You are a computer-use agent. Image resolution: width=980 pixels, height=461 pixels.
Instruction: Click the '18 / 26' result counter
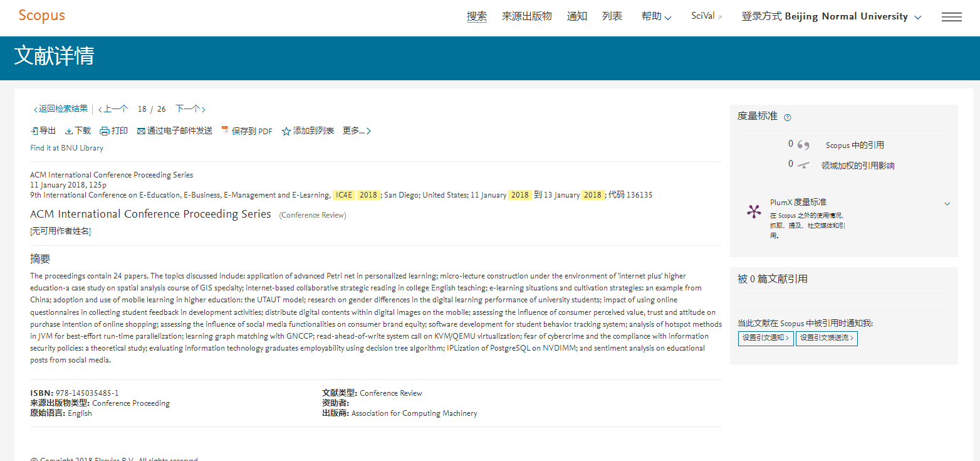[152, 109]
